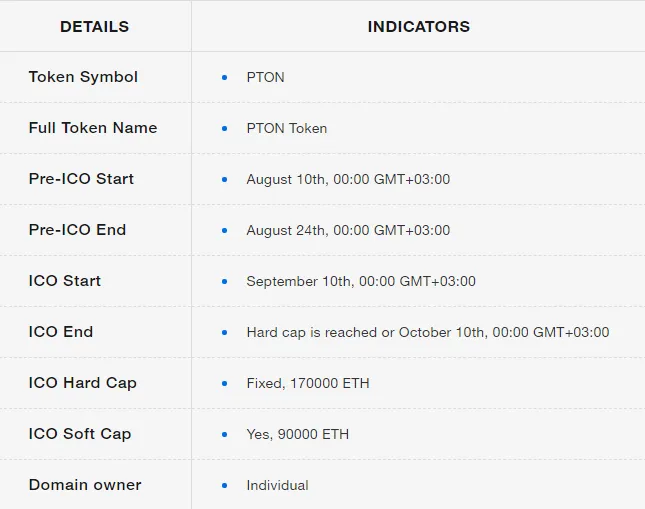Select the Pre-ICO End label
The width and height of the screenshot is (645, 509).
pyautogui.click(x=77, y=230)
